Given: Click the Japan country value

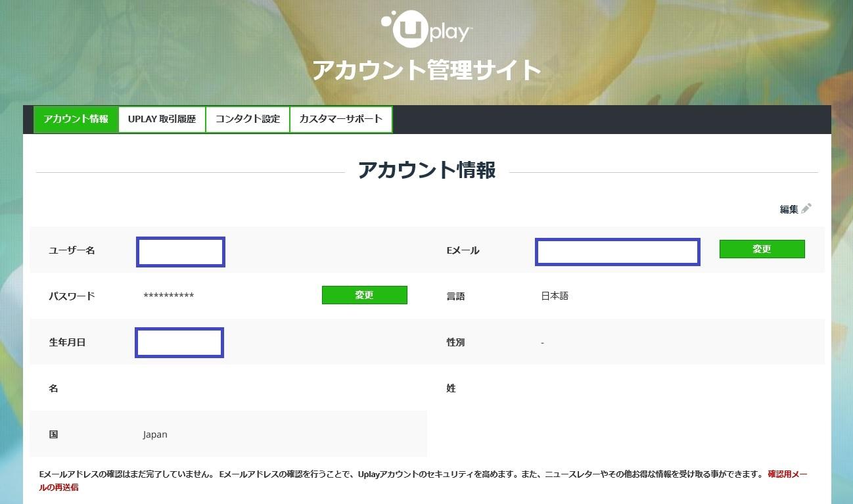Looking at the screenshot, I should pos(155,434).
